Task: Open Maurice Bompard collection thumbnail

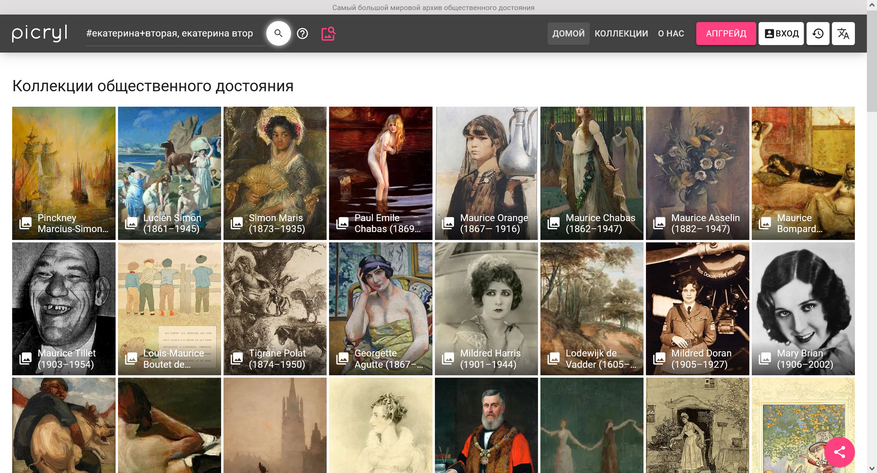Action: pos(803,173)
